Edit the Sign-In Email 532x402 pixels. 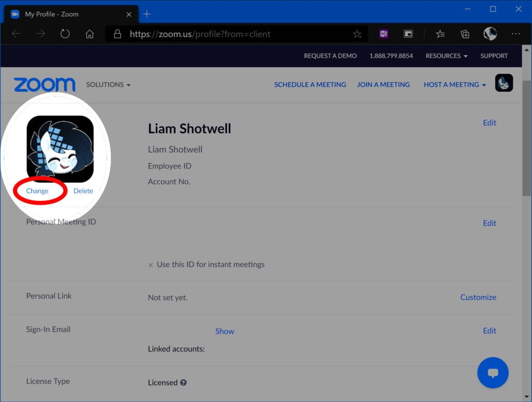[489, 331]
